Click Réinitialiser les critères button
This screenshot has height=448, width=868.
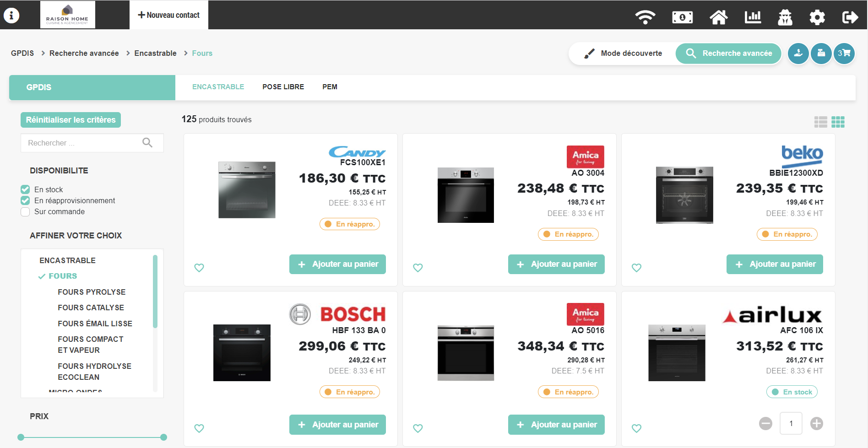[71, 120]
